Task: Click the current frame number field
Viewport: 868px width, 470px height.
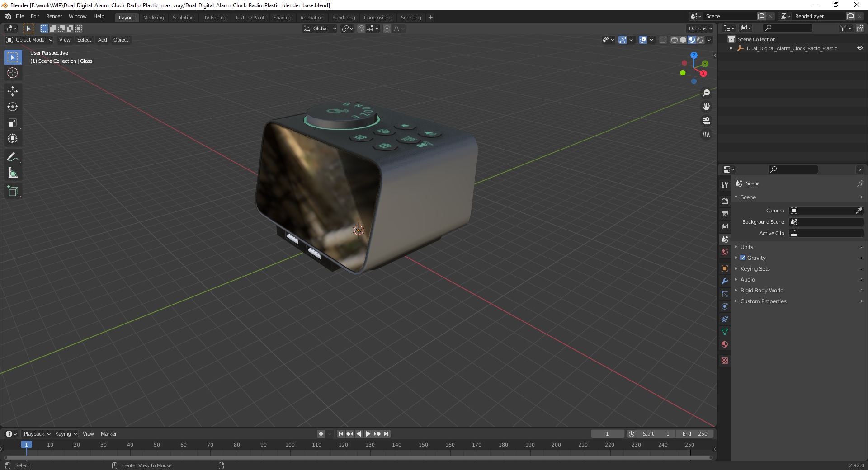Action: point(608,434)
